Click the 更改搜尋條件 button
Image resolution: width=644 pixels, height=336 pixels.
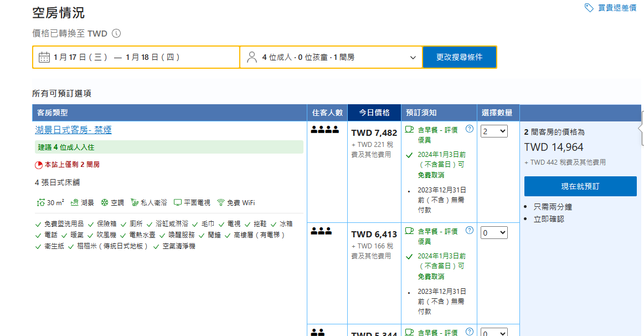point(459,57)
